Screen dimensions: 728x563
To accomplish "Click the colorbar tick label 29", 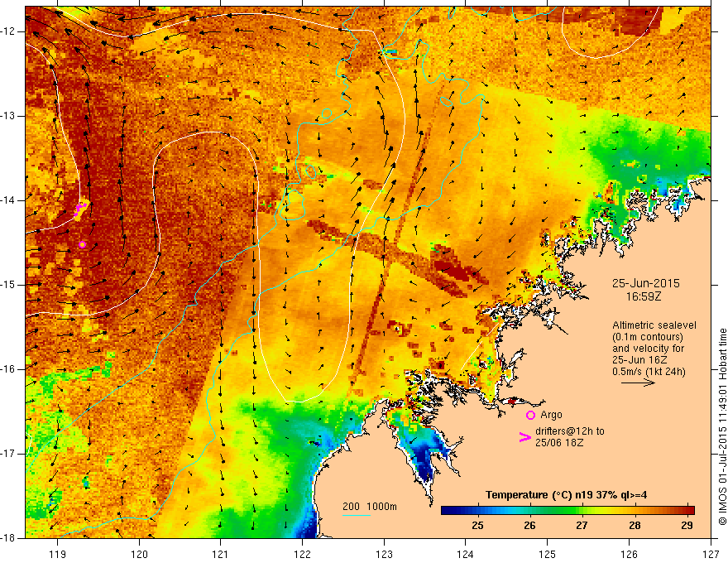I will coord(687,526).
